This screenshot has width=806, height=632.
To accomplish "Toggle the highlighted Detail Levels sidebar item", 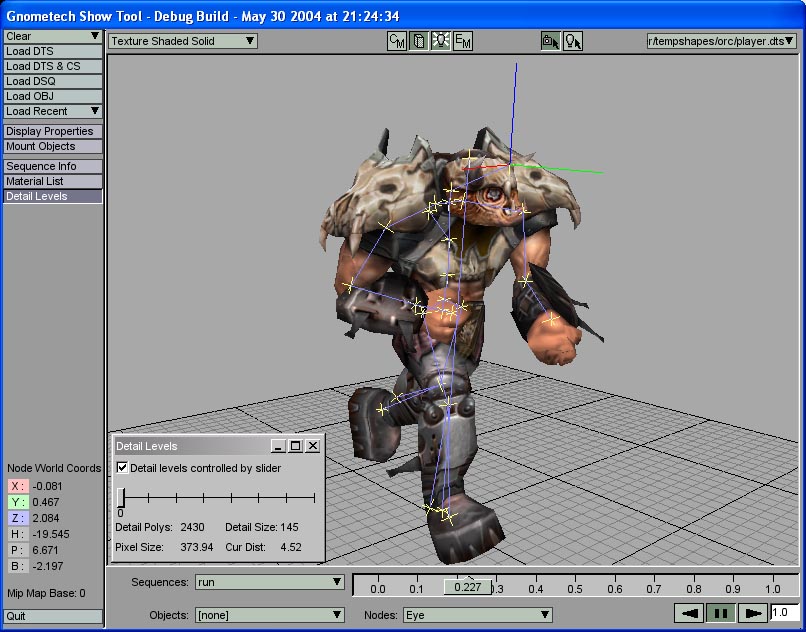I will coord(52,196).
